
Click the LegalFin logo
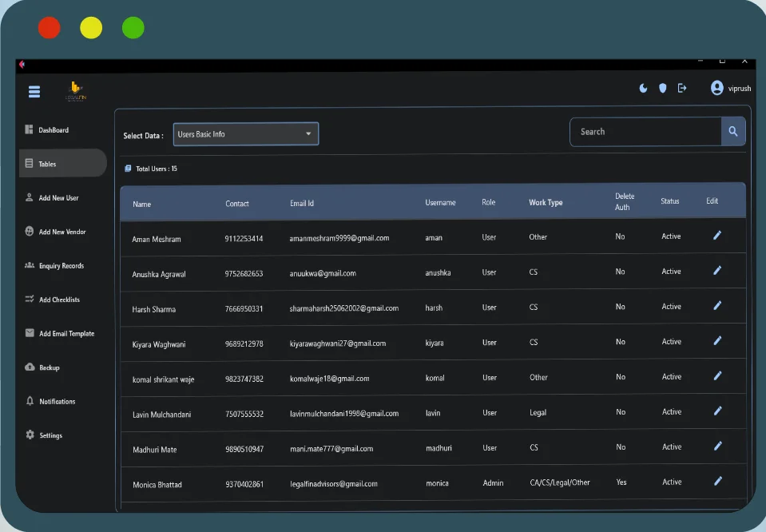[x=76, y=91]
